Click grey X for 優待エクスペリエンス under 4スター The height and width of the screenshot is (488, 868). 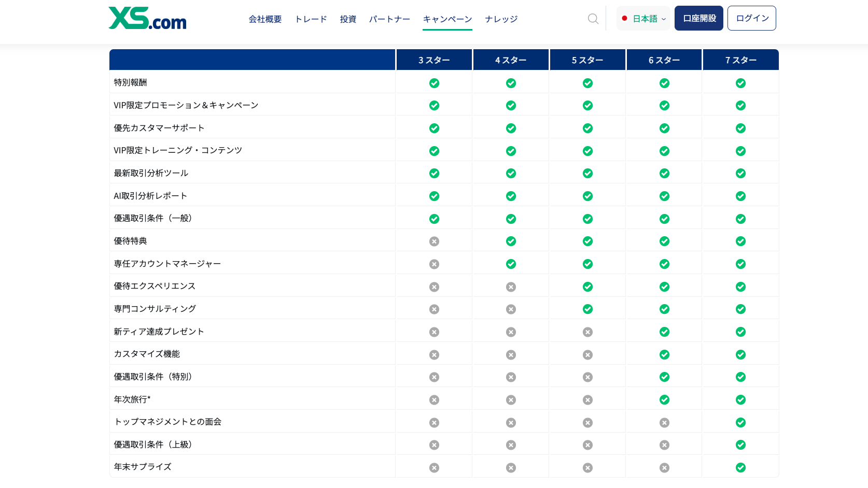(511, 287)
